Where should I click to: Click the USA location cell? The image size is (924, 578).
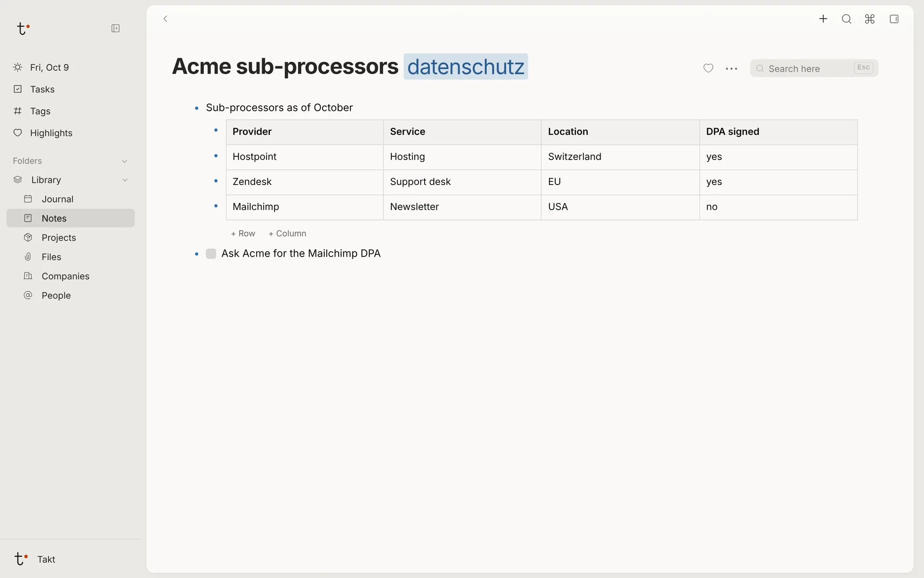click(620, 207)
